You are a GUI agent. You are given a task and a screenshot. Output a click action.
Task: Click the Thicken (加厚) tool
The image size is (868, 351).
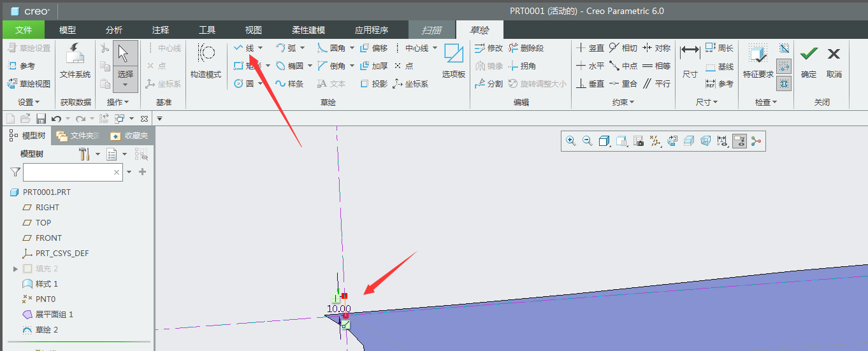click(x=373, y=66)
